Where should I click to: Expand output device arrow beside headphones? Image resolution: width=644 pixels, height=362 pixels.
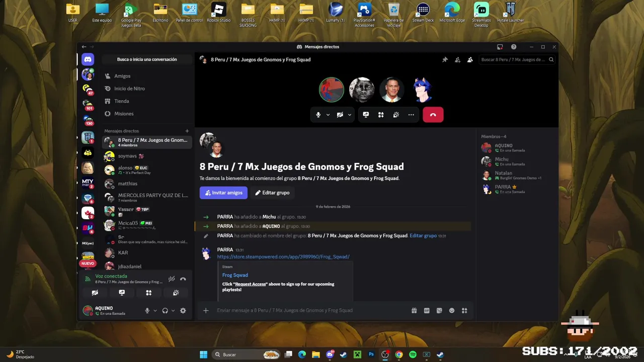(x=173, y=311)
